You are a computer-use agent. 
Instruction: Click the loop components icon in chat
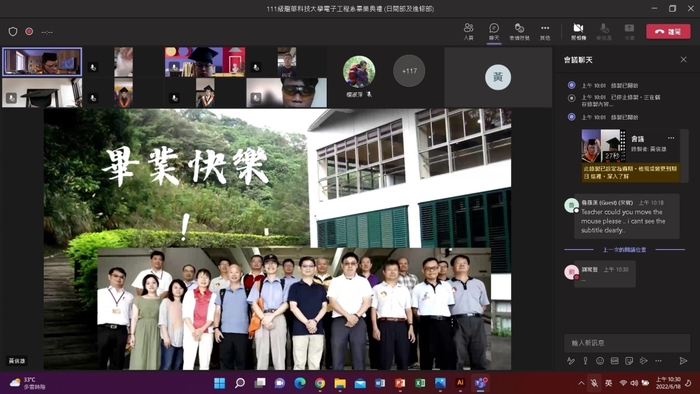tap(643, 361)
